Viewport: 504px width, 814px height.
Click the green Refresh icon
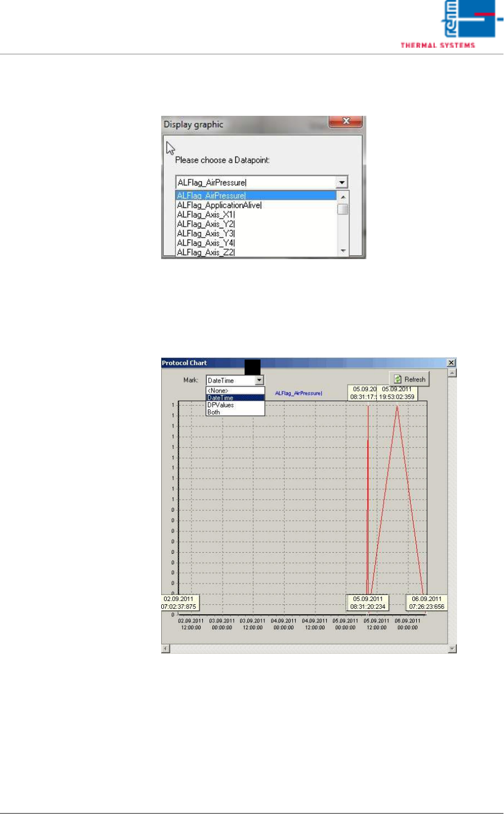[398, 379]
